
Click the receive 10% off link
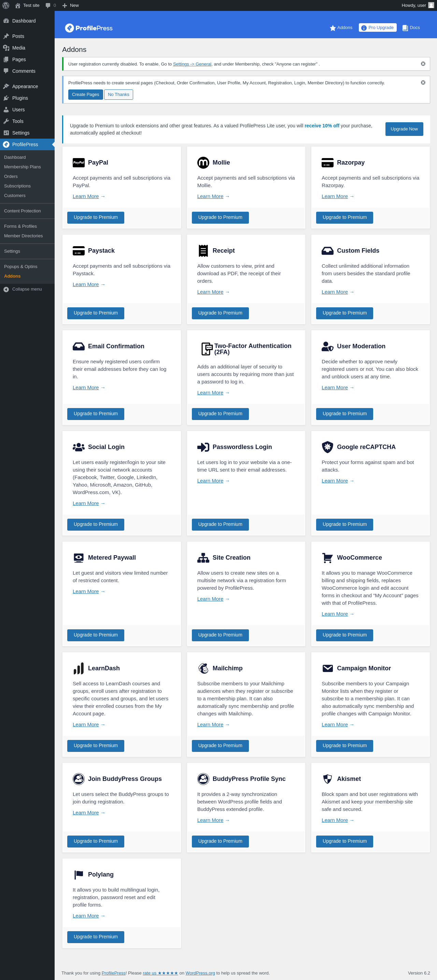[322, 126]
